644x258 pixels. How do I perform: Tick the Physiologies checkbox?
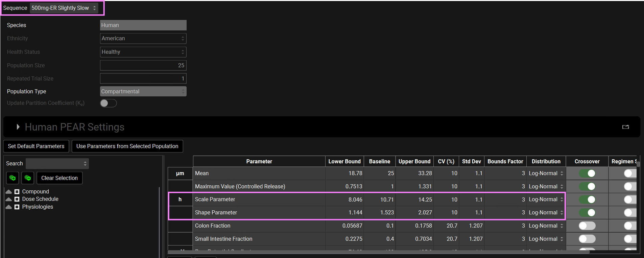(x=17, y=207)
